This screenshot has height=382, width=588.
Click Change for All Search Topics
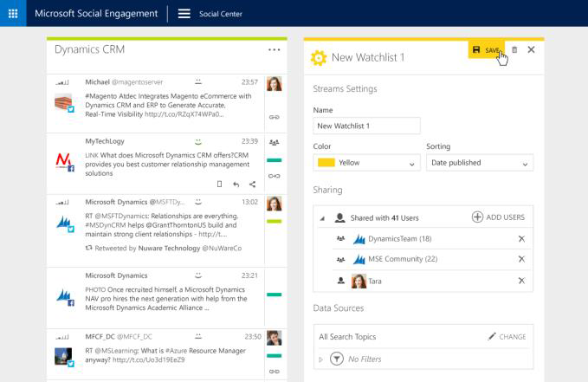tap(507, 336)
